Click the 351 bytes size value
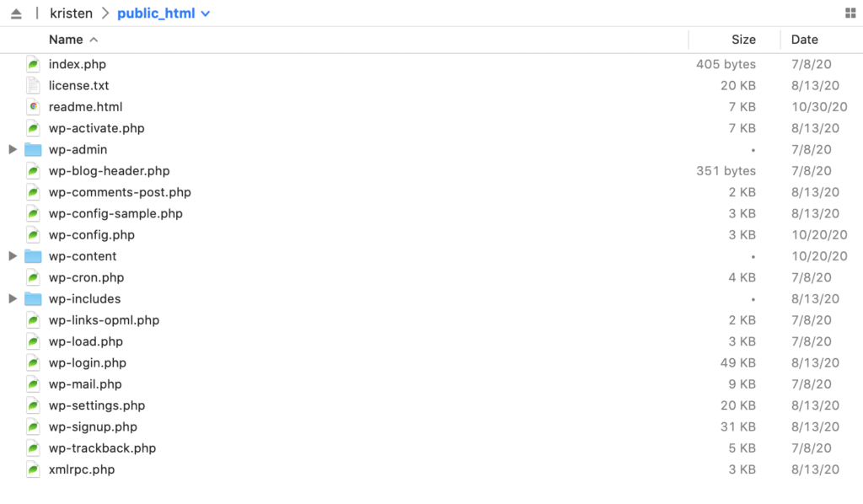 (x=726, y=171)
